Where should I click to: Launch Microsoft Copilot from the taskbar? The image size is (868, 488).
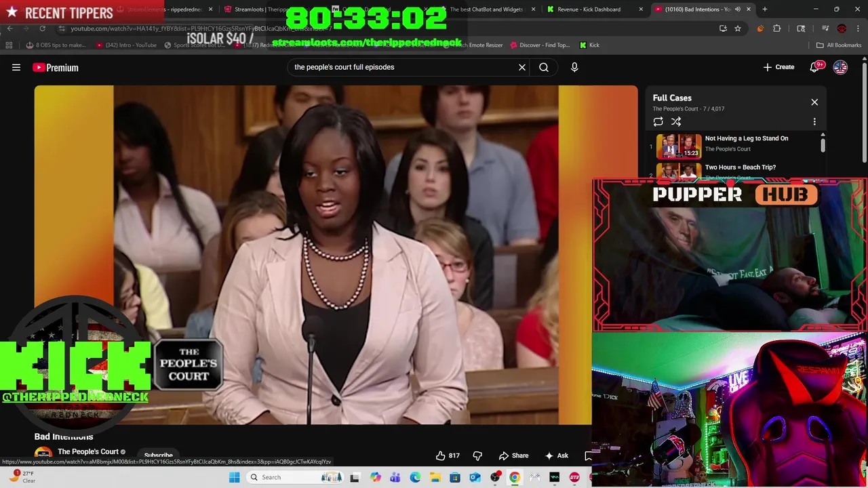[x=375, y=477]
